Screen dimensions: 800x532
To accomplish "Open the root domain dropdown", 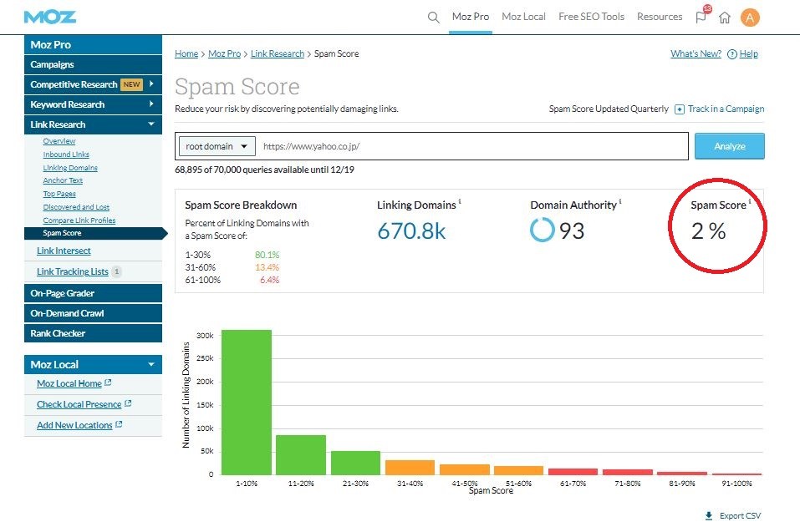I will (x=217, y=146).
